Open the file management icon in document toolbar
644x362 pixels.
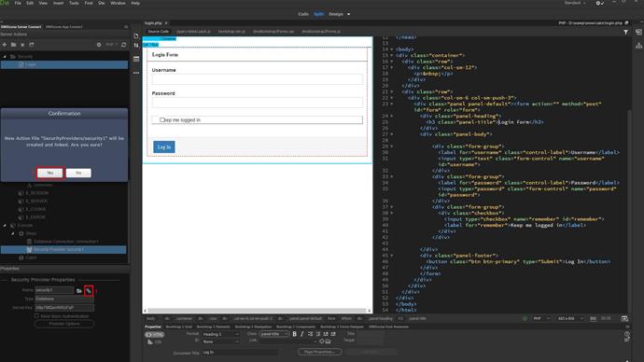[x=136, y=35]
